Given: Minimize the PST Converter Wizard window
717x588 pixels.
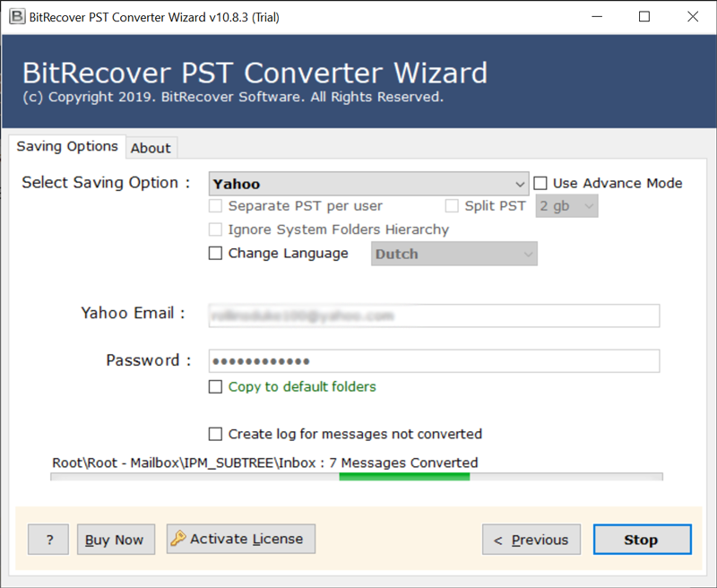Looking at the screenshot, I should (x=597, y=17).
